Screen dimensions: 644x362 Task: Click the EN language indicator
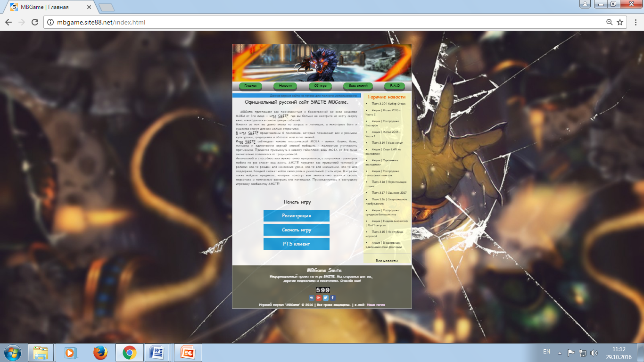point(546,352)
